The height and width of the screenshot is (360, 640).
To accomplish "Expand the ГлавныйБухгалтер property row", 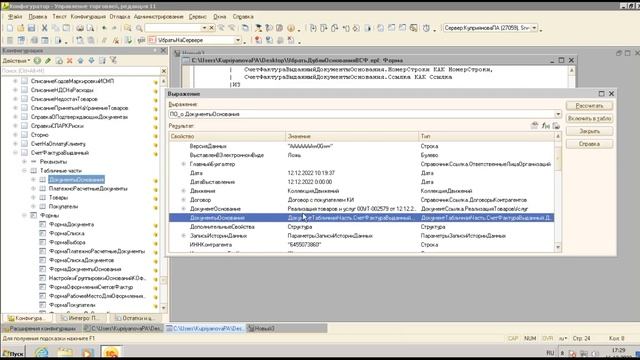I will pyautogui.click(x=184, y=164).
